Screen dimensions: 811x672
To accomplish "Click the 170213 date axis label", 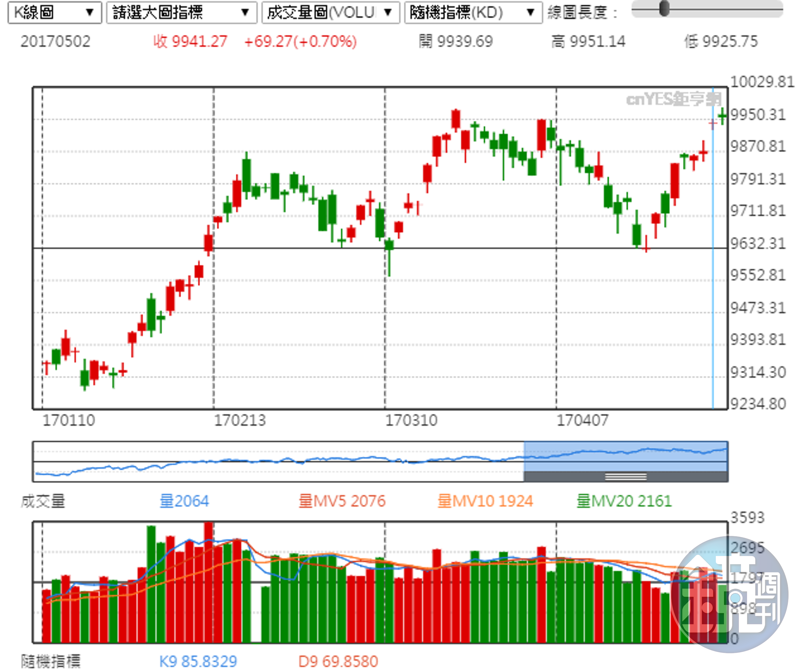I will (x=240, y=420).
